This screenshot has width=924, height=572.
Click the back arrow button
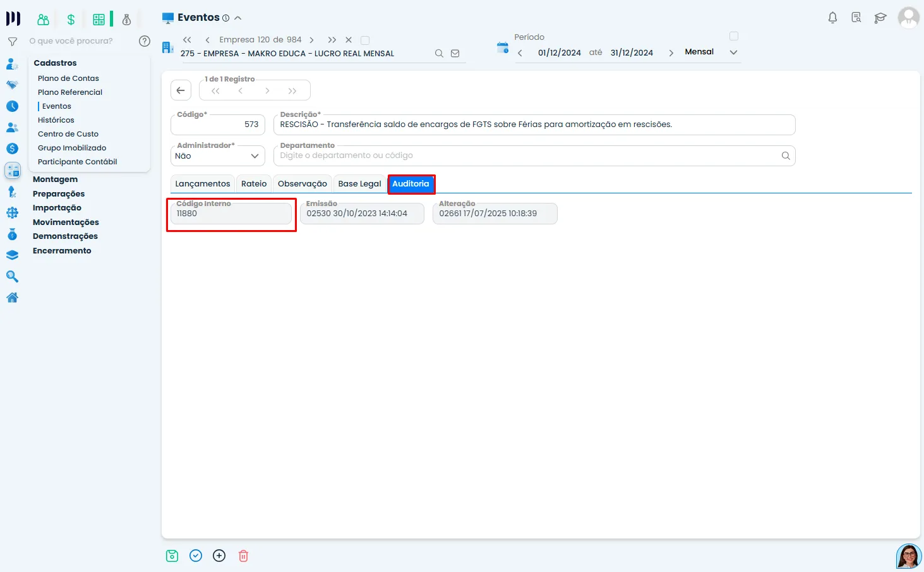click(x=181, y=90)
